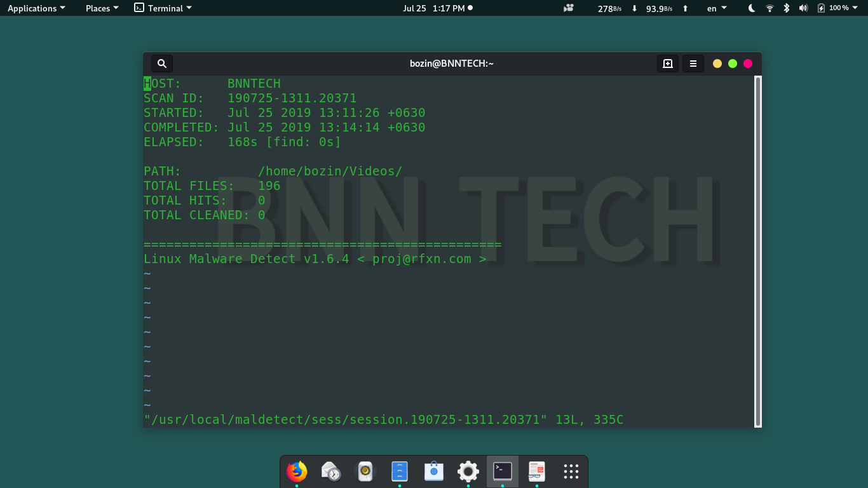Open GNOME Software store from the dock
The image size is (868, 488).
click(x=433, y=471)
